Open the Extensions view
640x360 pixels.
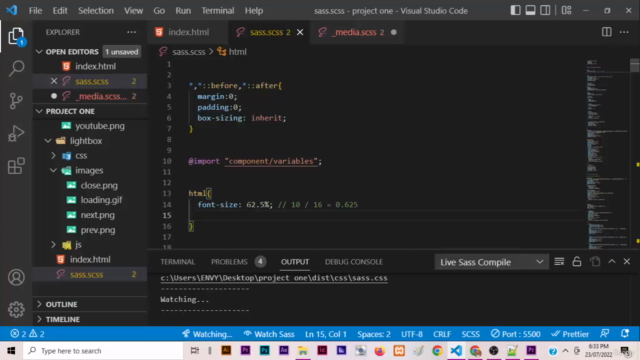(16, 166)
